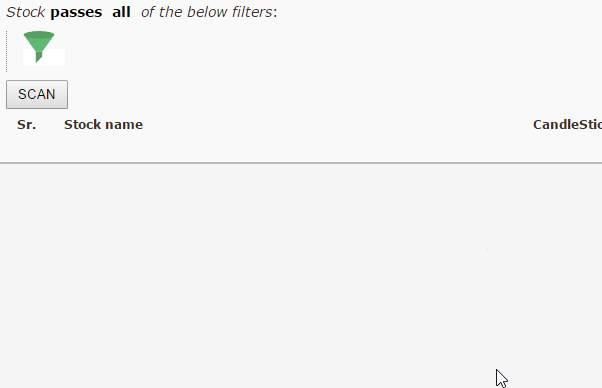
Task: Sort by the Sr. column header
Action: 26,125
